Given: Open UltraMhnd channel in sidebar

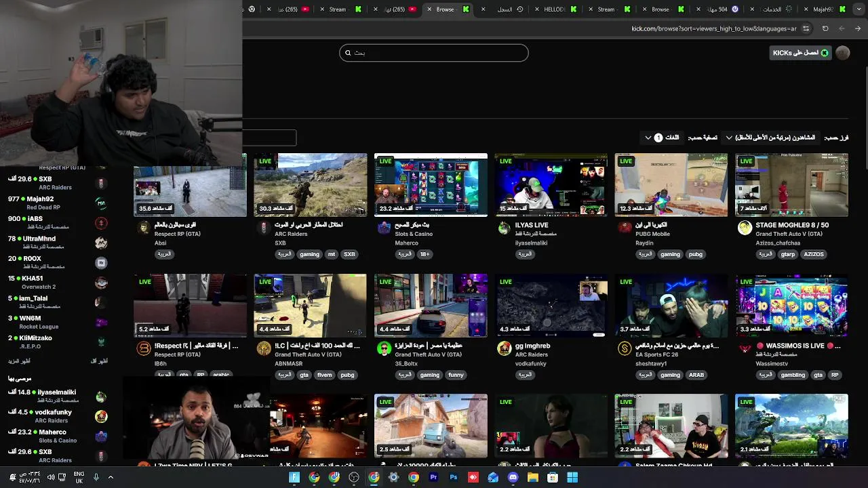Looking at the screenshot, I should coord(57,242).
